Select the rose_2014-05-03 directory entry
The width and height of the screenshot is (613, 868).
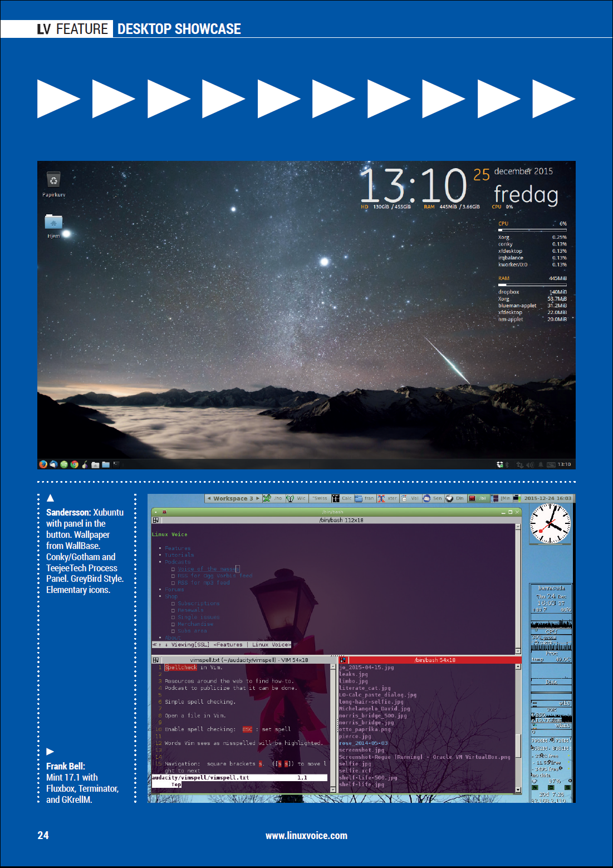(x=363, y=743)
